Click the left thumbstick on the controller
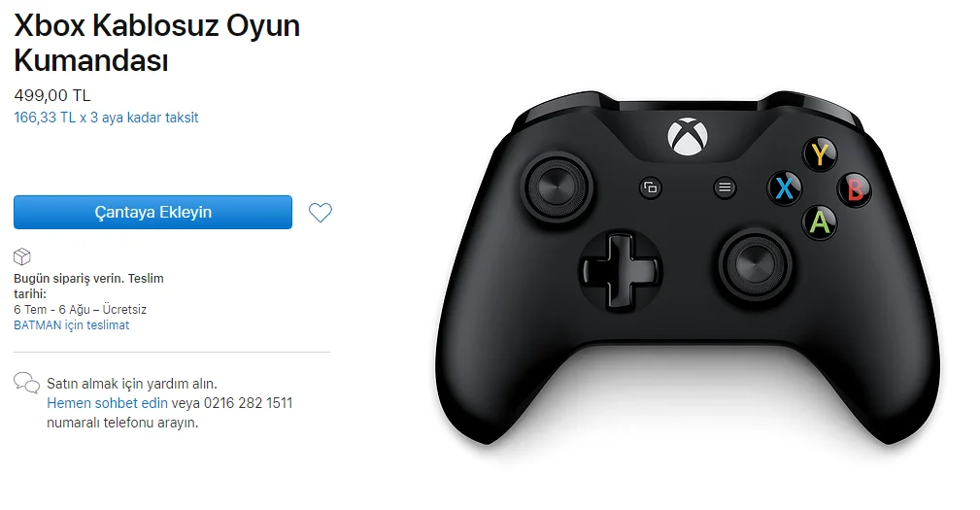 (557, 187)
